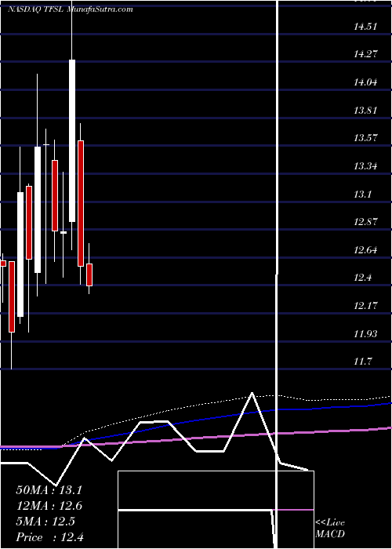Click the 11.93 price axis label
Viewport: 392px width, 549px height.
[366, 334]
